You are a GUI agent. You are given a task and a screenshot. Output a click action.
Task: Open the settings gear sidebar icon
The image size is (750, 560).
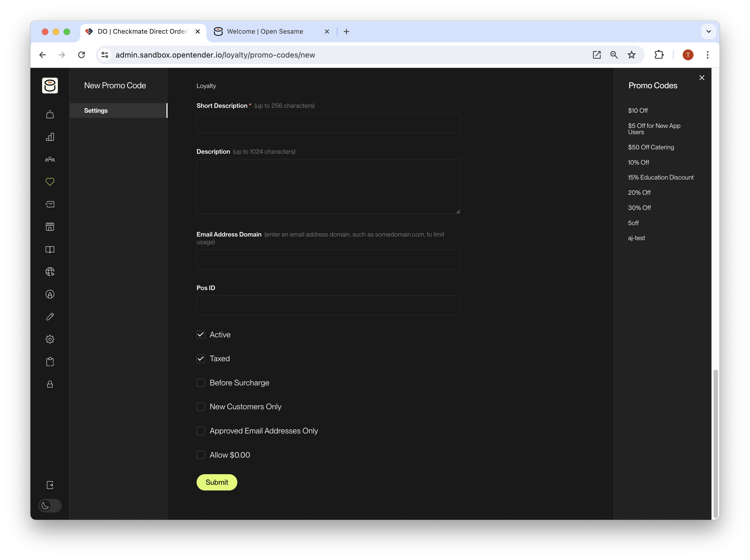tap(50, 339)
